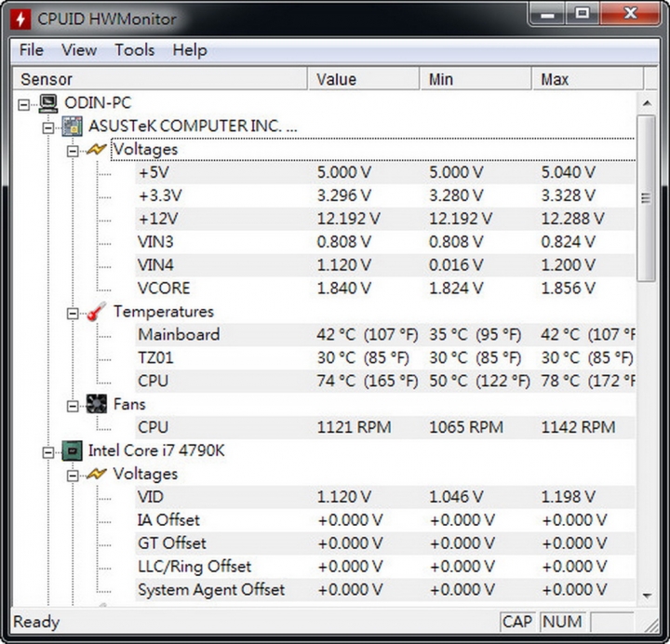This screenshot has height=644, width=670.
Task: Click the 1.198 V VID max value
Action: 569,497
